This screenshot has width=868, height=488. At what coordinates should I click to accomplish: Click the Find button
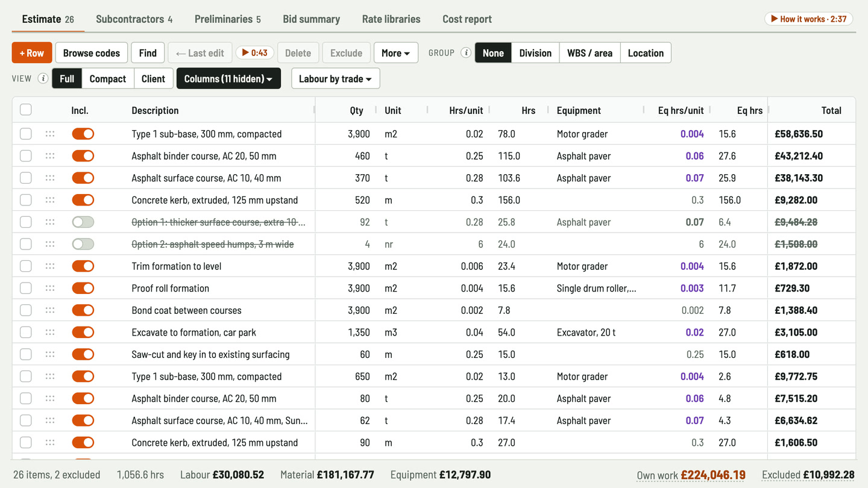pyautogui.click(x=148, y=53)
